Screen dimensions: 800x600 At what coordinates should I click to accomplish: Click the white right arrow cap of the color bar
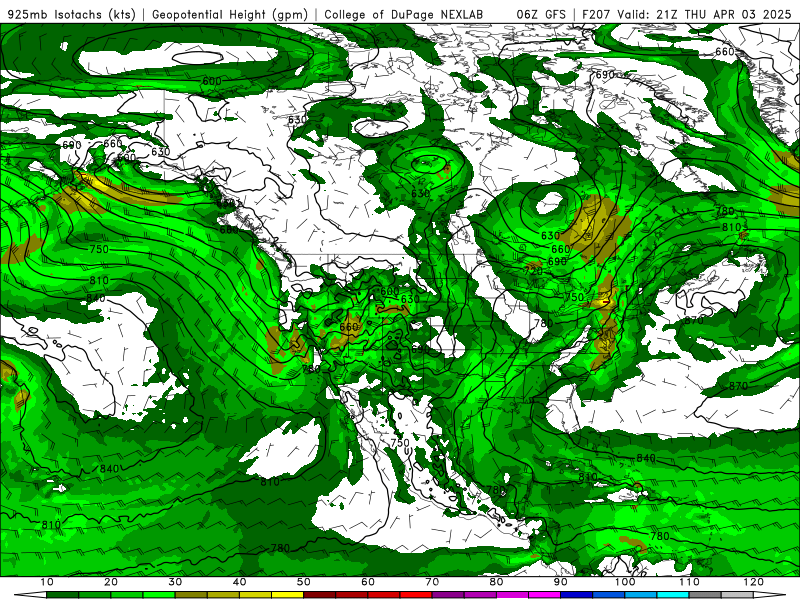pos(770,595)
